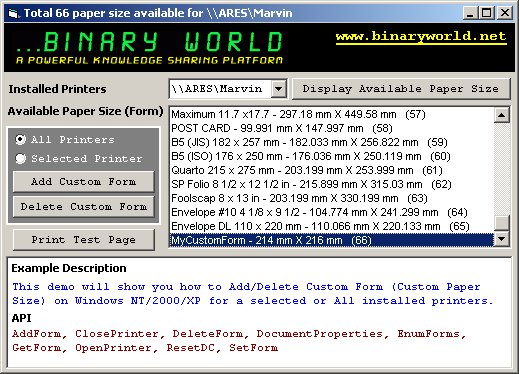Screen dimensions: 519x374
Task: Minimize the paper size window
Action: click(x=470, y=13)
